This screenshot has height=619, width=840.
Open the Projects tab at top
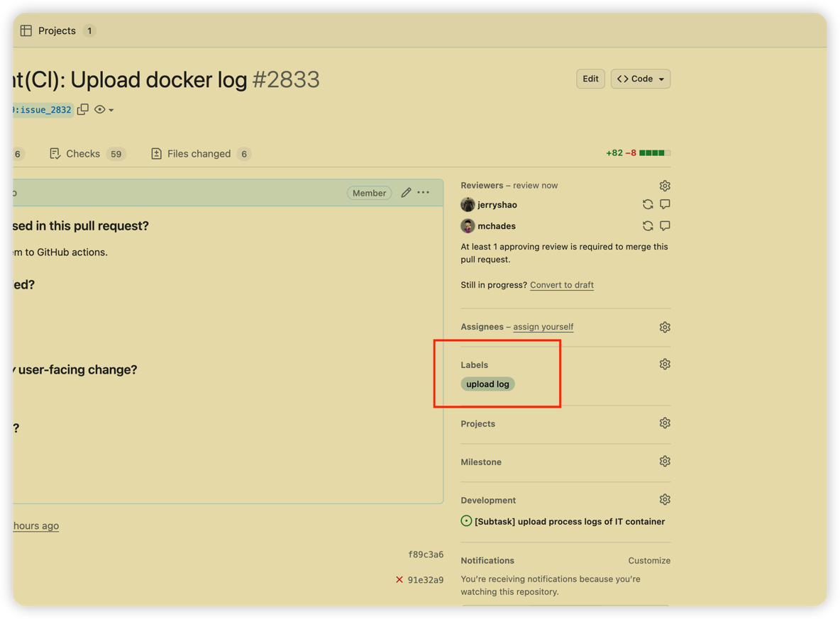pyautogui.click(x=57, y=30)
